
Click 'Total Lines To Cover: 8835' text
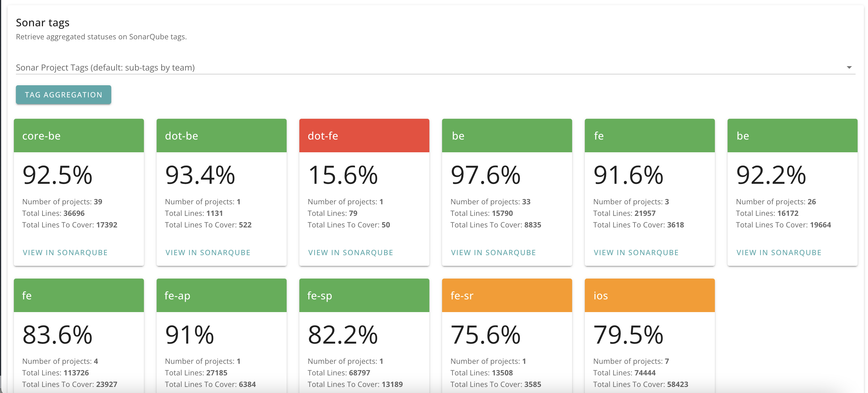click(x=496, y=225)
